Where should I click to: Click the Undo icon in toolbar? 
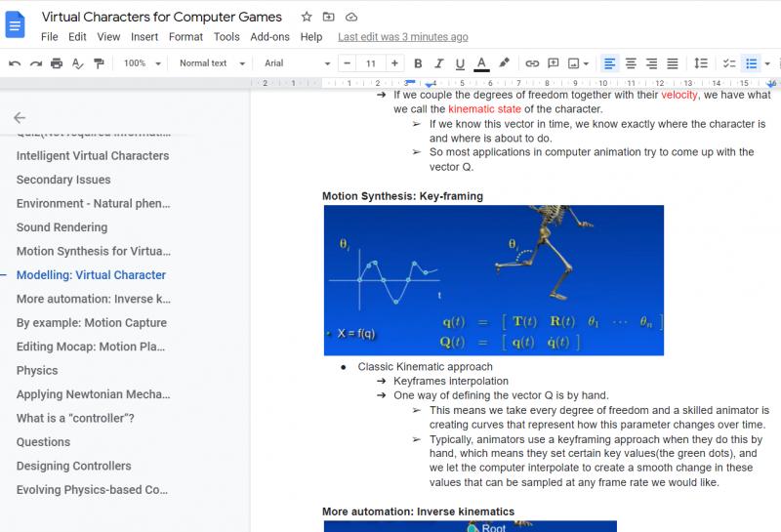coord(15,63)
